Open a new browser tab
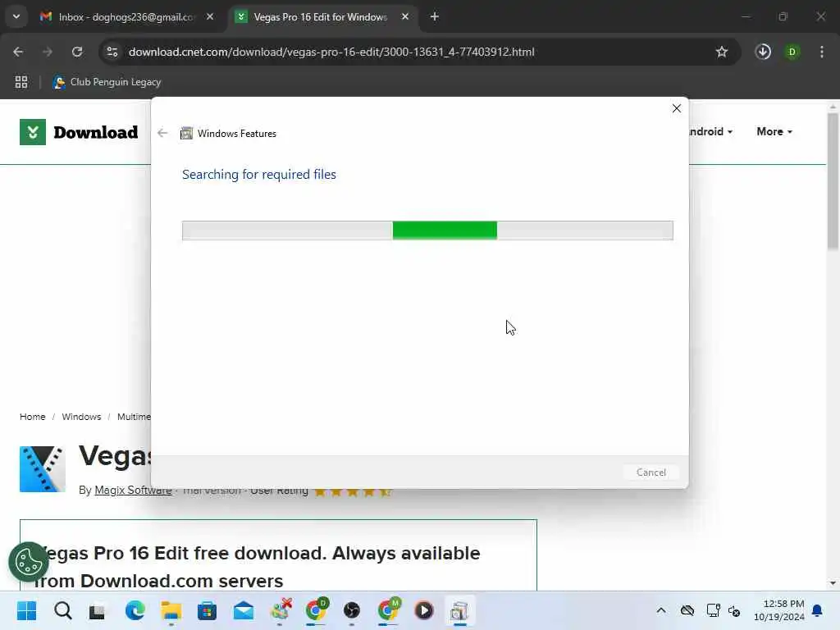The width and height of the screenshot is (840, 630). [x=435, y=17]
